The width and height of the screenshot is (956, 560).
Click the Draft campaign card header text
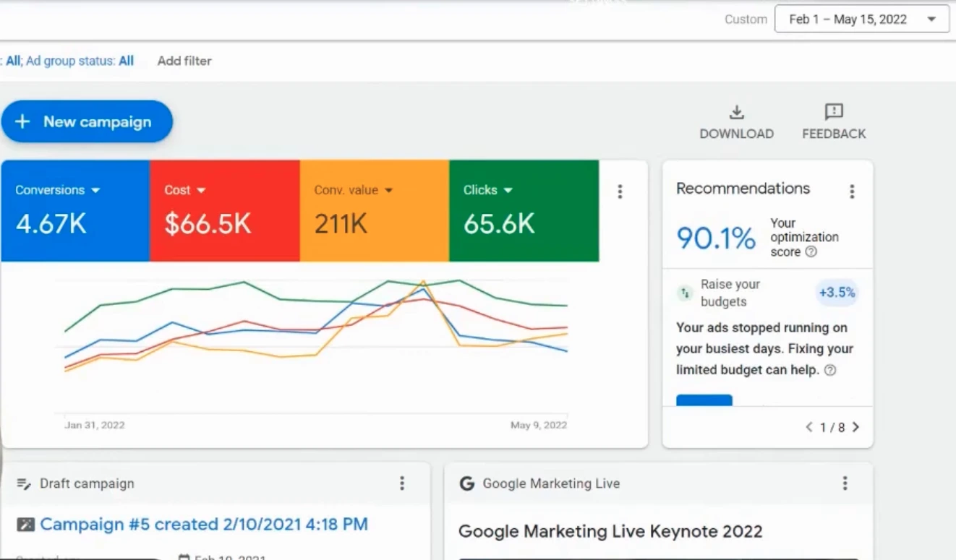[x=87, y=483]
